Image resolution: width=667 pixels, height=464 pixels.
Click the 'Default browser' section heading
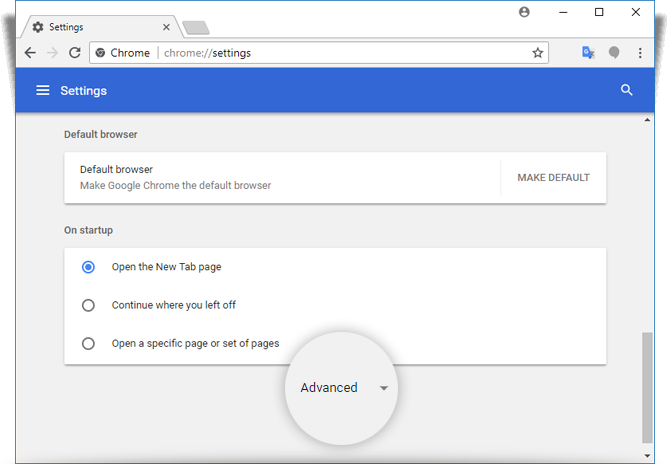[x=101, y=134]
